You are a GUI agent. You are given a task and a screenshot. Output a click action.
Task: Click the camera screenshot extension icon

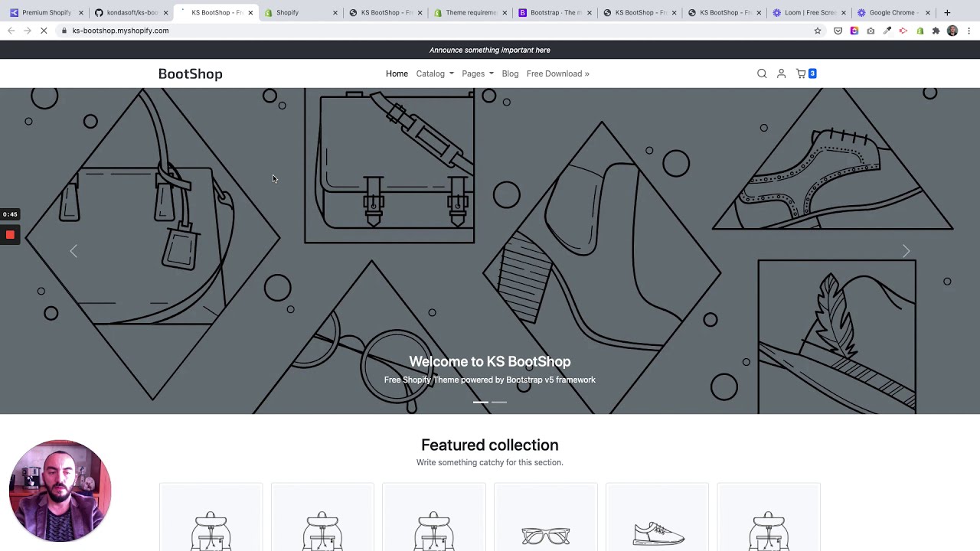871,31
